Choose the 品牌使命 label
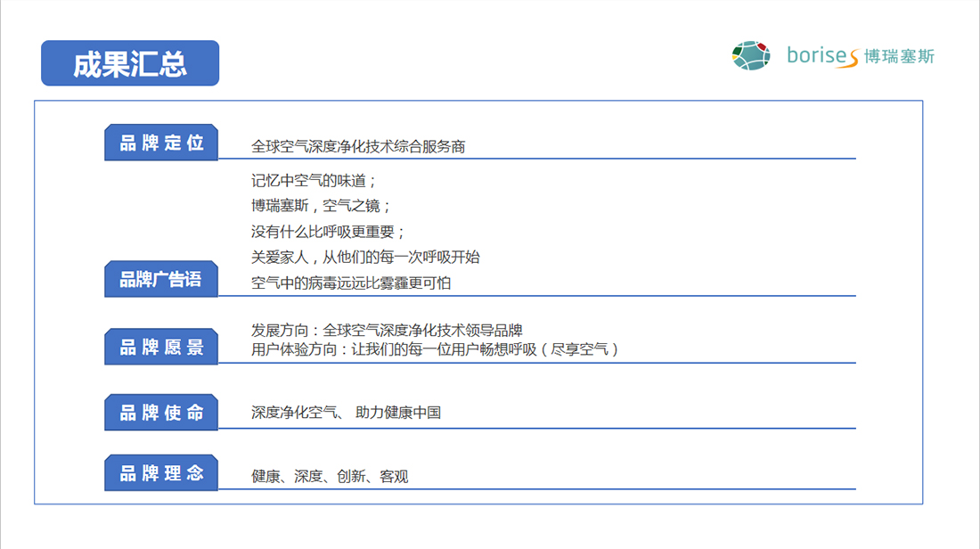 [x=161, y=413]
